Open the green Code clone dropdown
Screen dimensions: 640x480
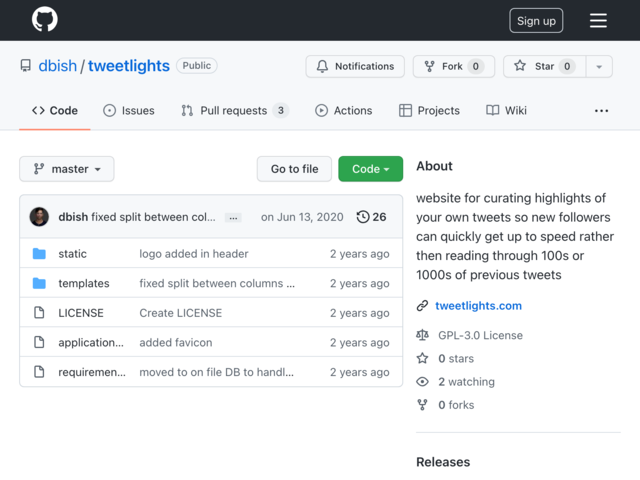coord(371,169)
